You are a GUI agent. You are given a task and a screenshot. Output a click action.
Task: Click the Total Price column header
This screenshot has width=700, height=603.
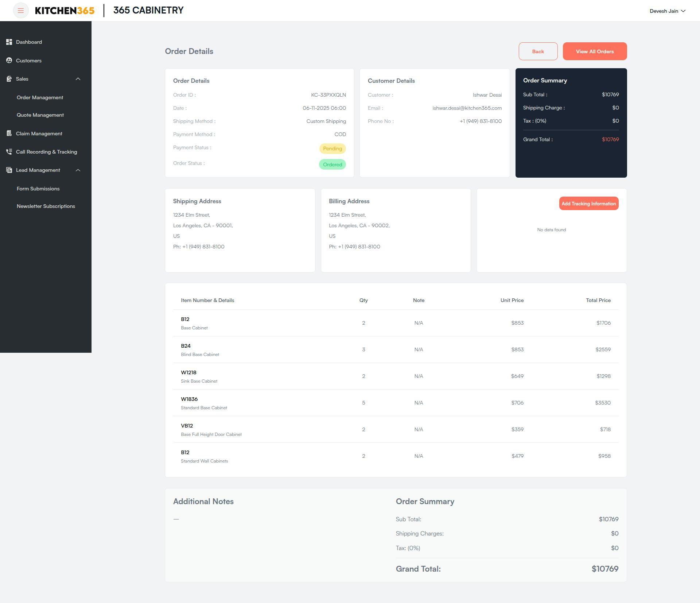(598, 300)
